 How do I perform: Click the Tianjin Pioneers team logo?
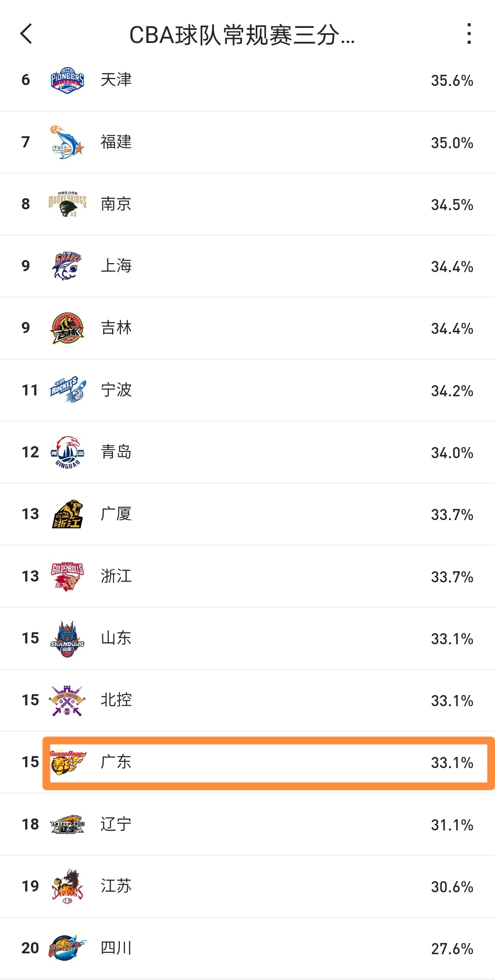click(x=67, y=80)
